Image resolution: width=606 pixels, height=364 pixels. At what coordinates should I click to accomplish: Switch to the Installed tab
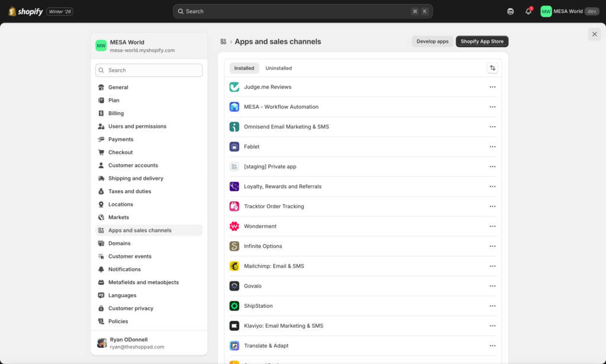click(244, 68)
